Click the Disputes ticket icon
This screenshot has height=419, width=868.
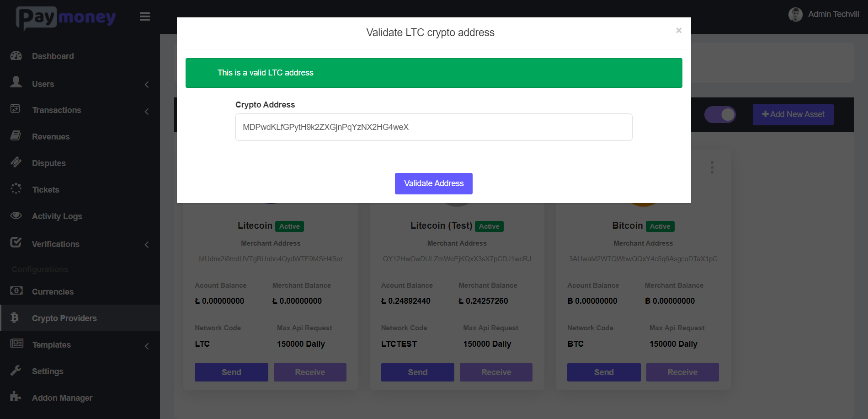click(x=16, y=162)
